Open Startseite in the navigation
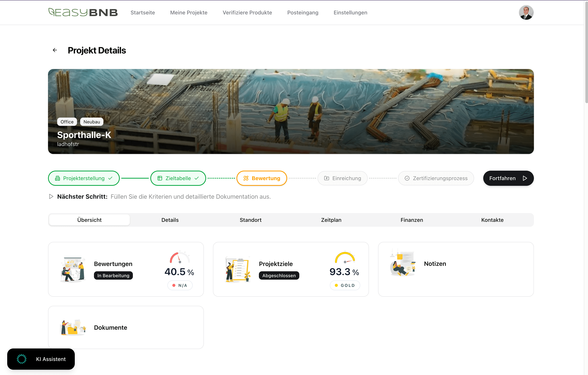Screen dimensions: 588x375 pos(143,13)
